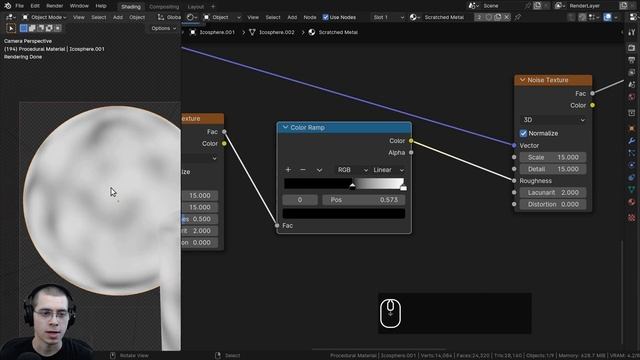Viewport: 640px width, 360px height.
Task: Open the 3D dimensions dropdown on Noise Texture
Action: tap(553, 120)
